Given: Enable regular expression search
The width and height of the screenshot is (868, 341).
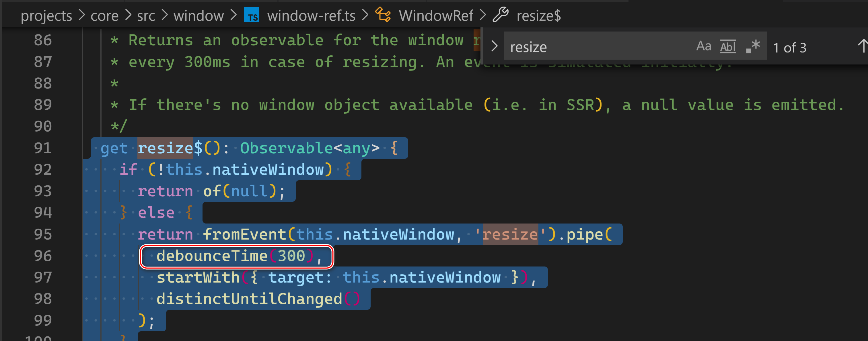Looking at the screenshot, I should pos(753,46).
